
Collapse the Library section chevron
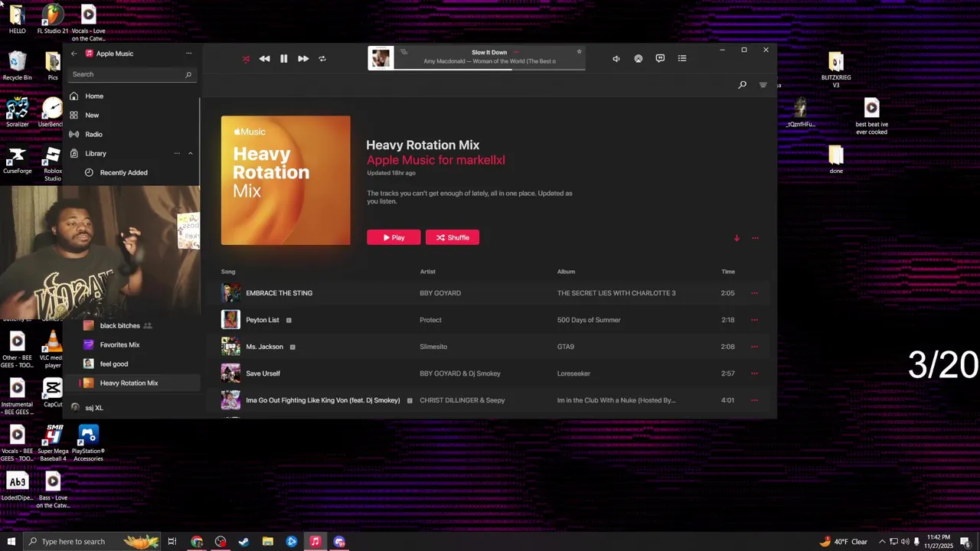point(191,153)
